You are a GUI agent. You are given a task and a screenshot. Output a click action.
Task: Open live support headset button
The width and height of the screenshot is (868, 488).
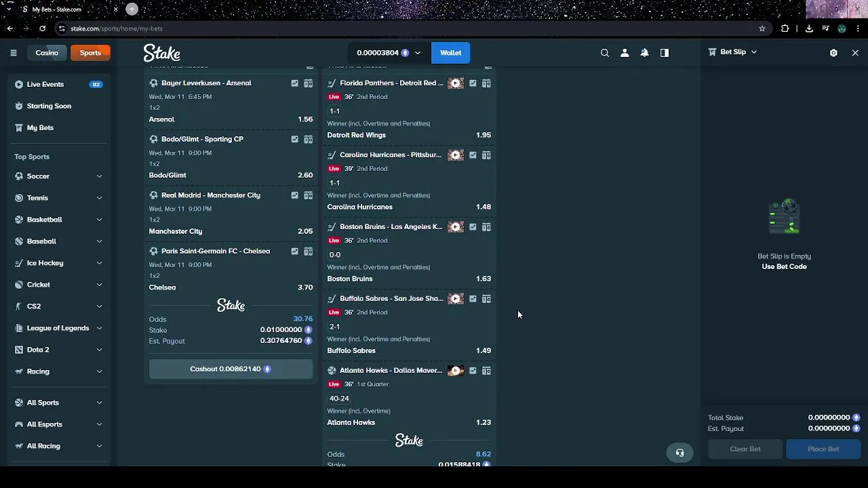679,453
